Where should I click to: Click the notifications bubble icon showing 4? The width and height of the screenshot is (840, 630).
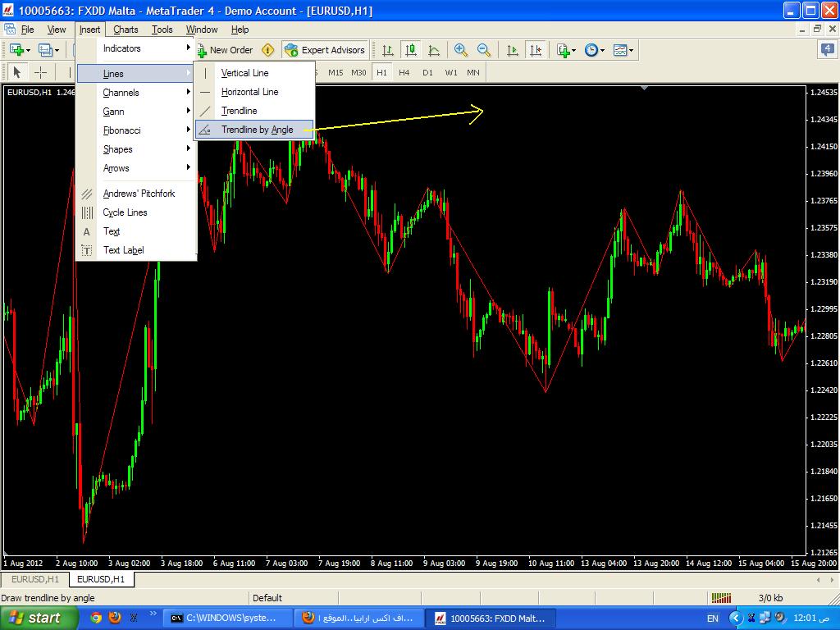click(x=827, y=50)
